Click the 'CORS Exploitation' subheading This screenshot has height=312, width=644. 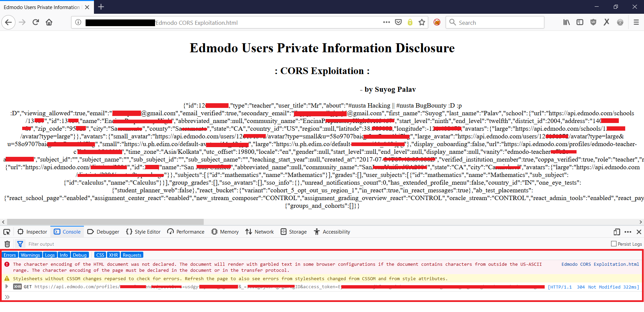322,71
